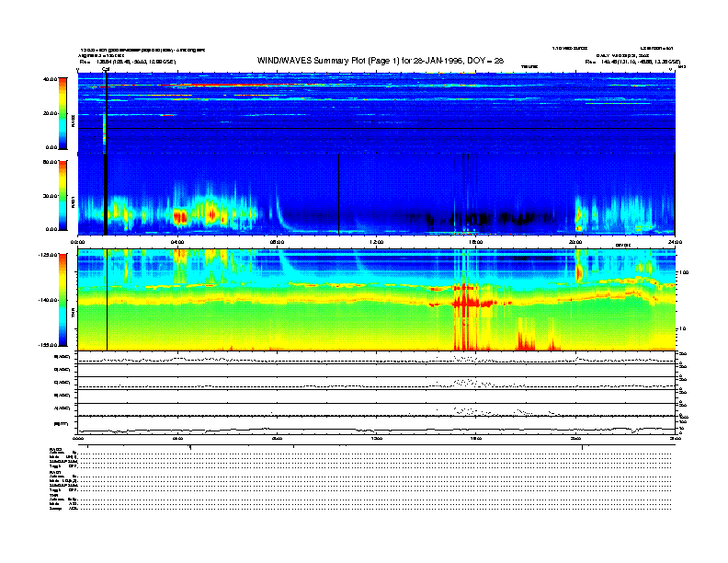The width and height of the screenshot is (728, 563).
Task: Click the 100 label on TNR right axis
Action: click(x=684, y=272)
